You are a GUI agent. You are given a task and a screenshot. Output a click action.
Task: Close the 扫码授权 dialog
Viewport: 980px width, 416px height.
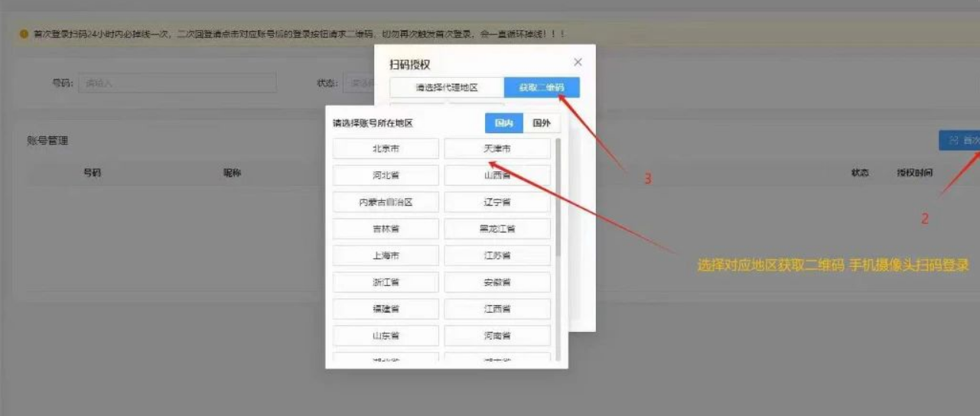578,62
